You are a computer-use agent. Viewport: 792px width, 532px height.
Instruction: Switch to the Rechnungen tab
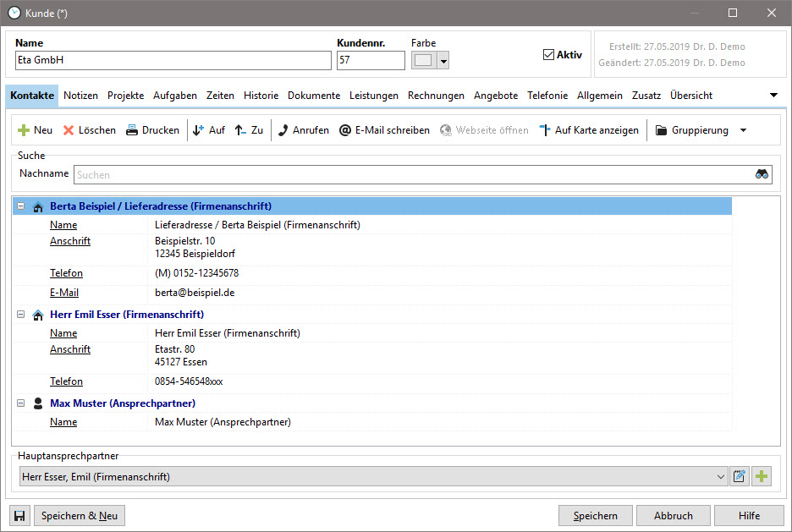(436, 96)
